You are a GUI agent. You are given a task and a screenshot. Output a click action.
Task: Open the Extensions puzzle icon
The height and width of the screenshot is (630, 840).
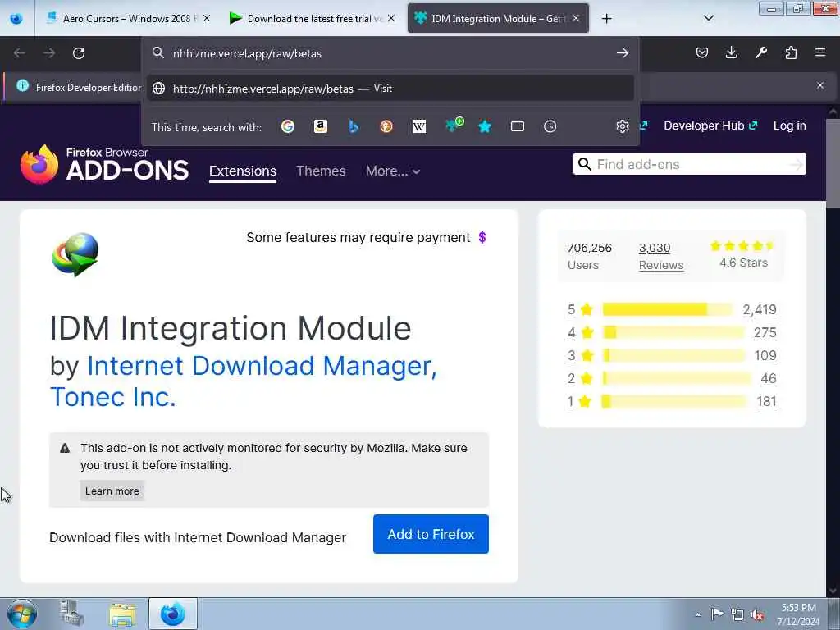coord(791,52)
